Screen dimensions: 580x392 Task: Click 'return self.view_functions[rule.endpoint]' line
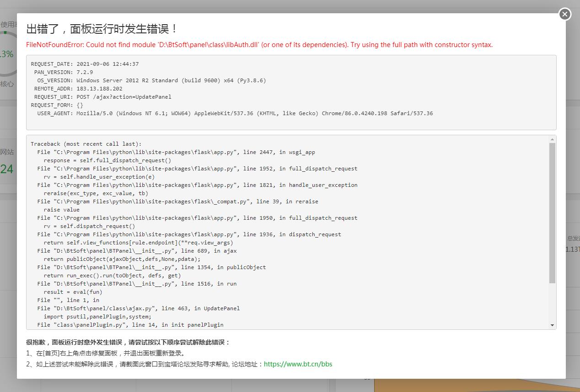pyautogui.click(x=138, y=243)
